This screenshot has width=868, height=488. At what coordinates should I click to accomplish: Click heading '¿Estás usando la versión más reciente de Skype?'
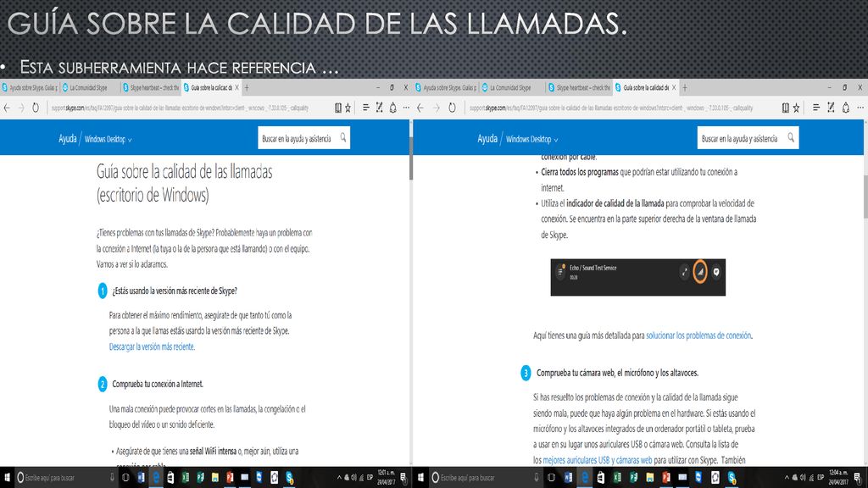[x=175, y=291]
